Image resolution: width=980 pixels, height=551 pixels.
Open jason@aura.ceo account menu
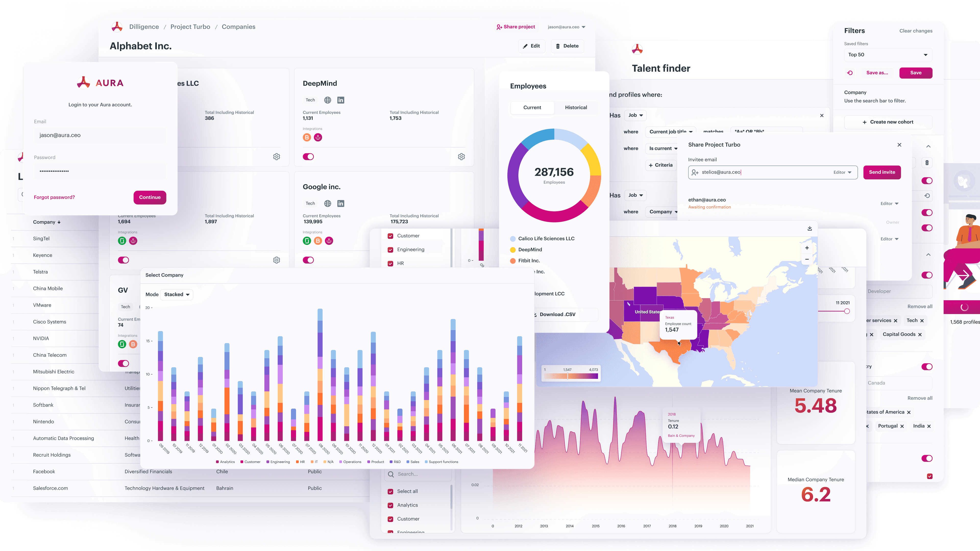pyautogui.click(x=567, y=27)
